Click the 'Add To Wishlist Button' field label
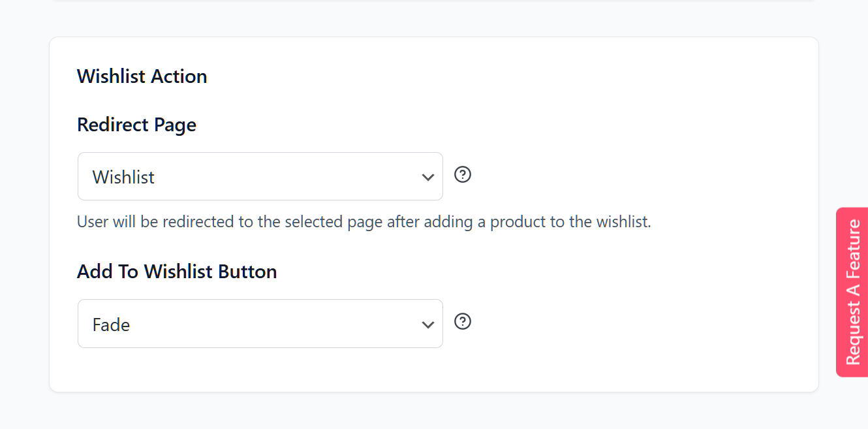This screenshot has width=868, height=429. 177,272
